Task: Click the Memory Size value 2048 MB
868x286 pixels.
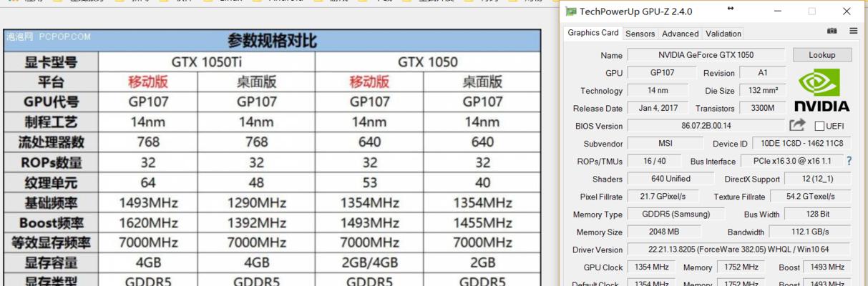Action: click(x=663, y=232)
